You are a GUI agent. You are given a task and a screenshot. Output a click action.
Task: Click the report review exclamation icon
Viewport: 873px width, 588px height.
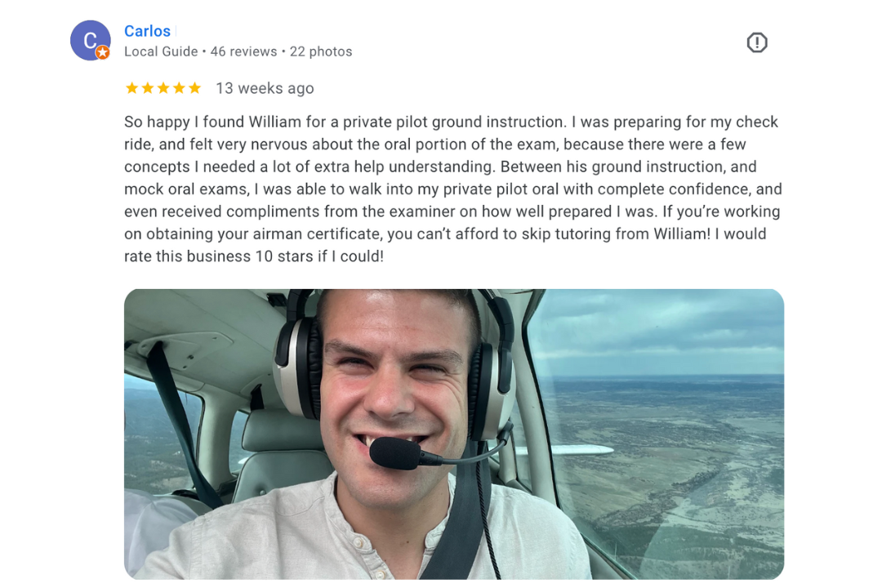(x=757, y=42)
